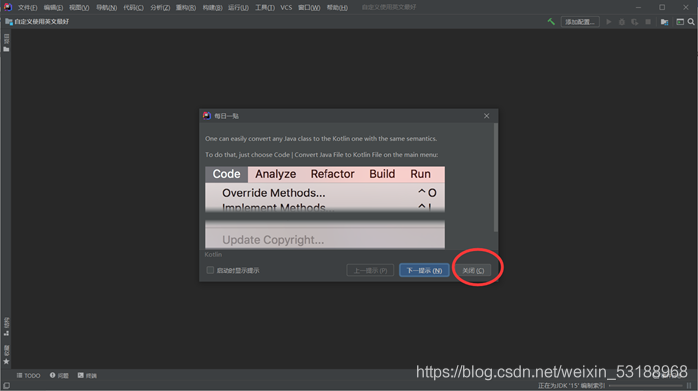Click the indexing progress bar in status bar
The width and height of the screenshot is (698, 391).
click(645, 386)
